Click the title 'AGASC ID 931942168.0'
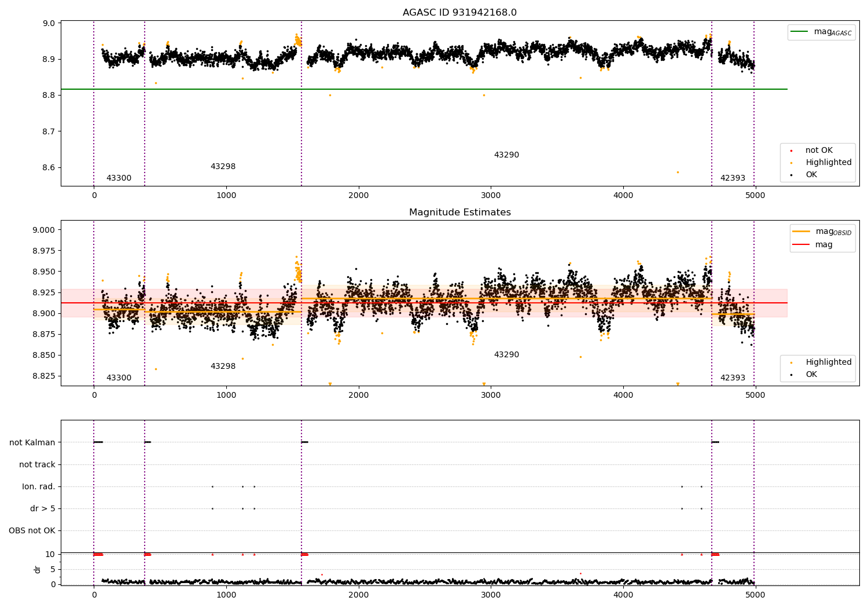 point(459,13)
